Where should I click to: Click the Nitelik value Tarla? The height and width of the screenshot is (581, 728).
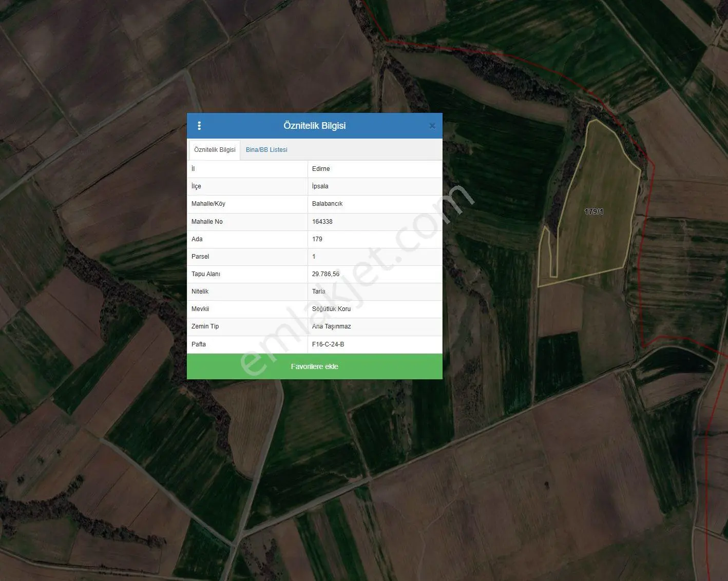coord(319,292)
